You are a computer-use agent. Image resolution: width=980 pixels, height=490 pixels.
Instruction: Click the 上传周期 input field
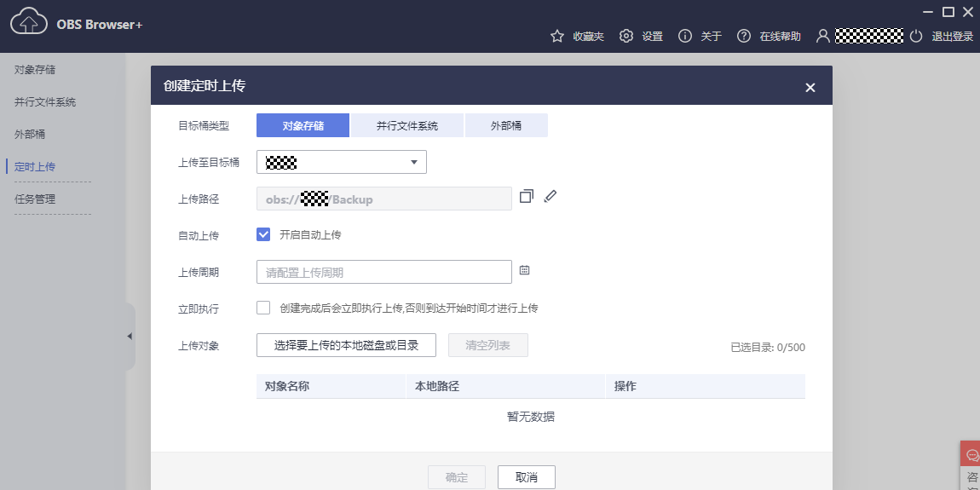[383, 272]
